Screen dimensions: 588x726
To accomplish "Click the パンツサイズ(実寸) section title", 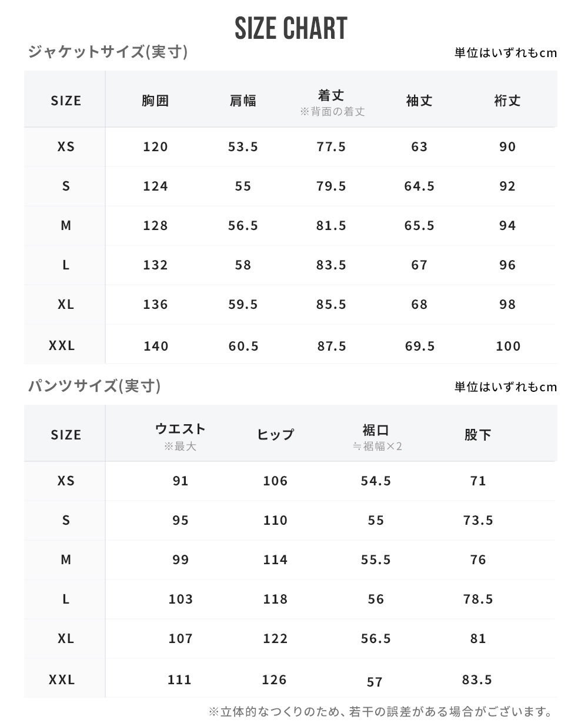I will (x=95, y=386).
